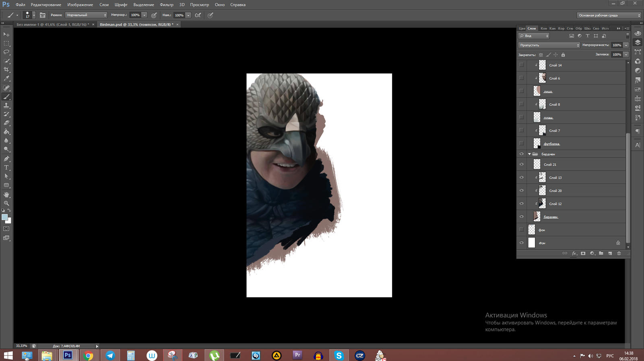The height and width of the screenshot is (361, 644).
Task: Open the layer Непрозрачность dropdown arrow
Action: [626, 45]
